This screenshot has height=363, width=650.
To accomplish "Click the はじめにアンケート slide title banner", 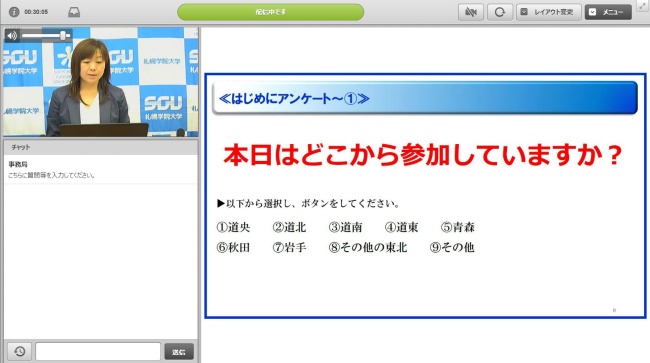I will [425, 98].
